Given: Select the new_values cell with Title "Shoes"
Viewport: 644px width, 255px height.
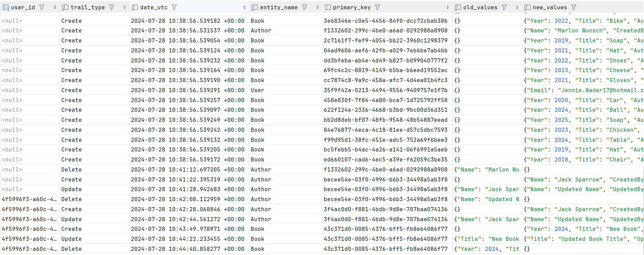Looking at the screenshot, I should [x=583, y=60].
